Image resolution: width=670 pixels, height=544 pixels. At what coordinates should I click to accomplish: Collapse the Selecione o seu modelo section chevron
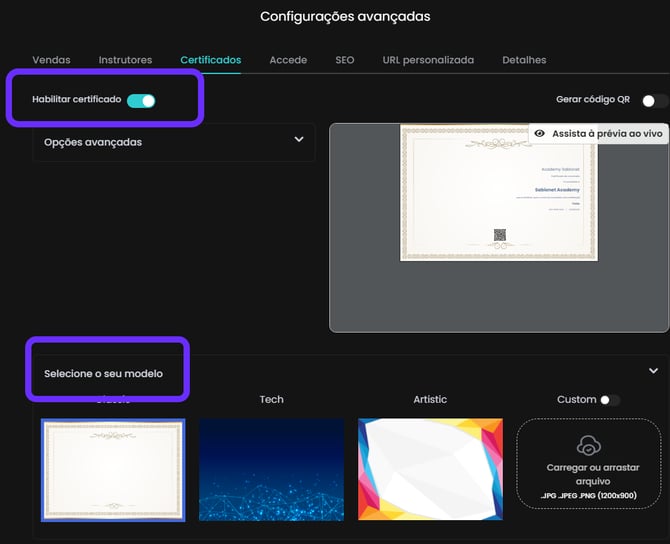[654, 370]
